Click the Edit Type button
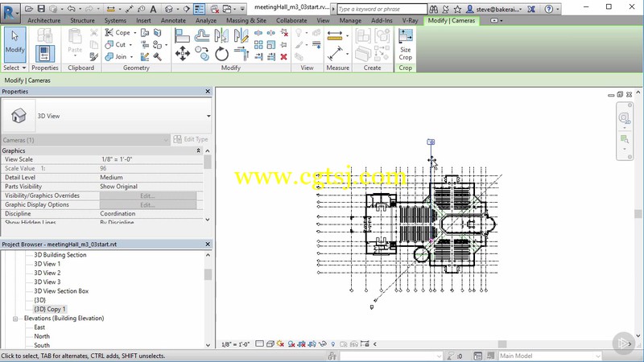644x362 pixels. [x=191, y=139]
